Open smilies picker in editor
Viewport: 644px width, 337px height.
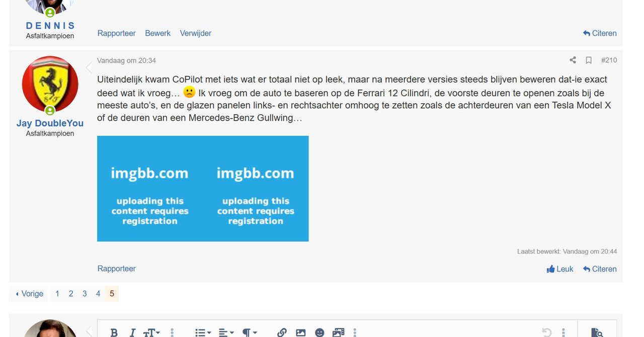(319, 332)
